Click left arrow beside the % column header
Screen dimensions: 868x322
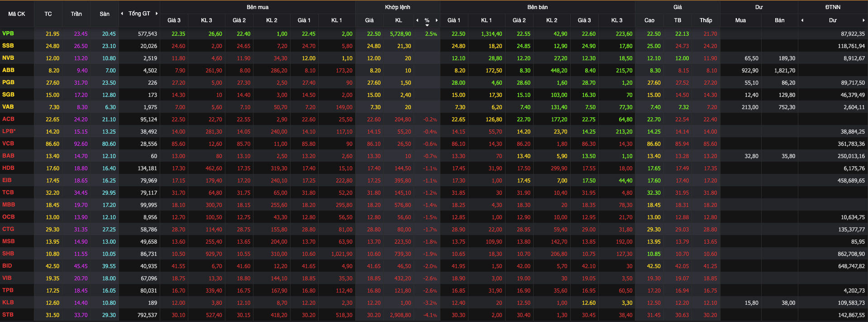coord(417,20)
